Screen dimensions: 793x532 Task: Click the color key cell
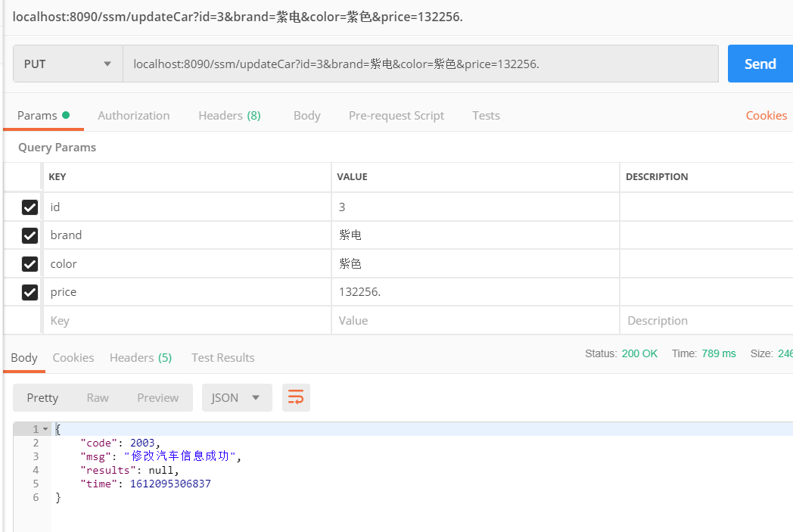click(187, 264)
